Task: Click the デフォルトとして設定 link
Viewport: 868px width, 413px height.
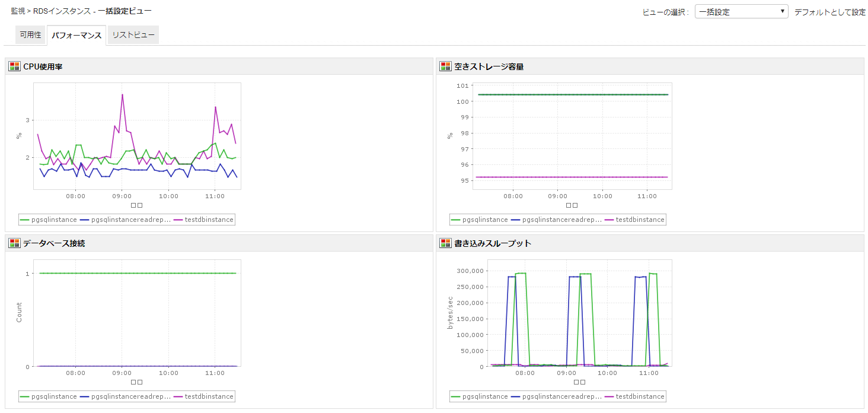Action: pos(830,12)
